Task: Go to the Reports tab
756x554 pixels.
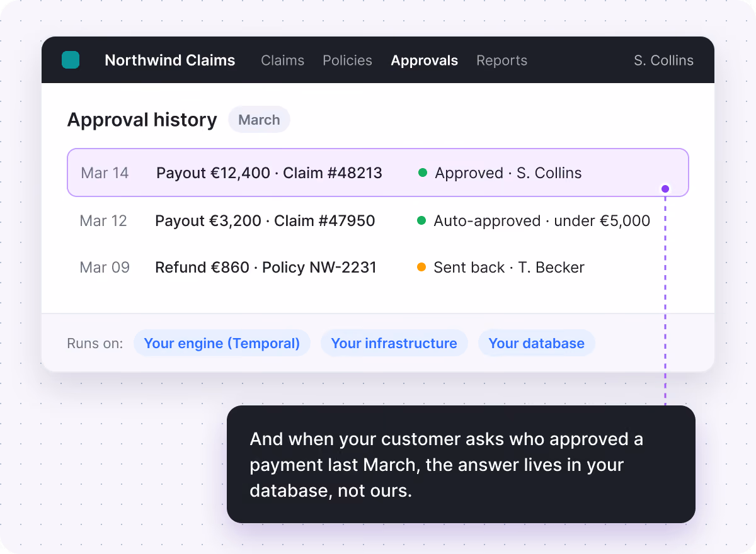Action: coord(501,60)
